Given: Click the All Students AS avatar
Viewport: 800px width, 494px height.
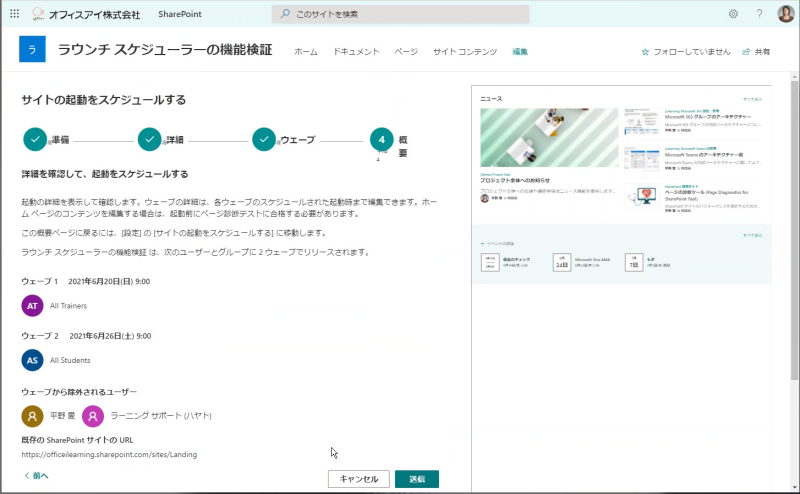Looking at the screenshot, I should (x=32, y=360).
